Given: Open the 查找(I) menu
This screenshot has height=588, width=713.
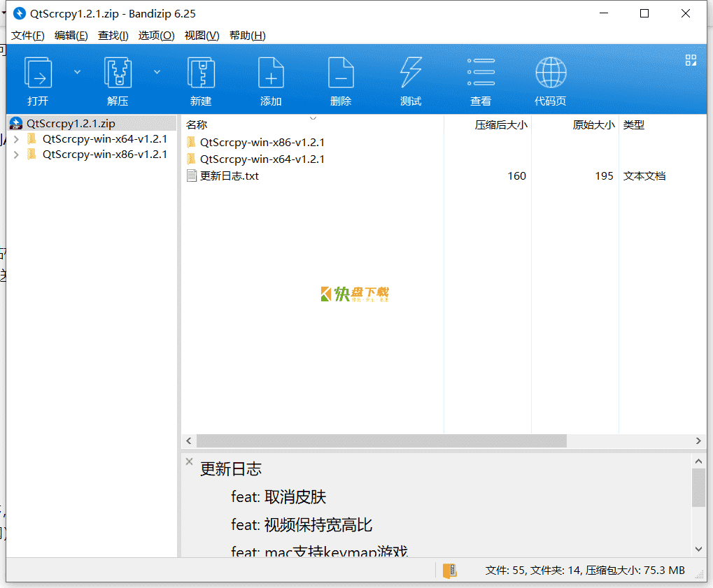Looking at the screenshot, I should pyautogui.click(x=113, y=36).
